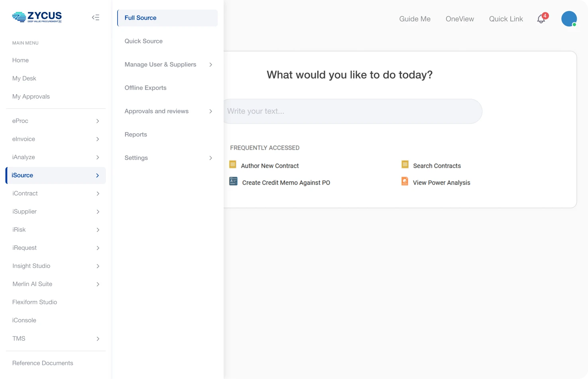588x379 pixels.
Task: Click the Merlin AI Suite label
Action: click(32, 284)
